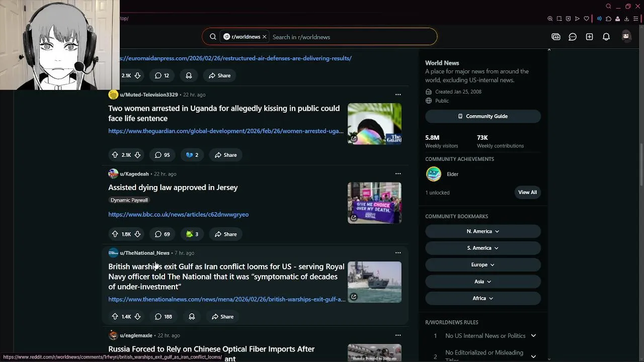Open the ad blocker shield icon
This screenshot has width=644, height=362.
point(568,19)
